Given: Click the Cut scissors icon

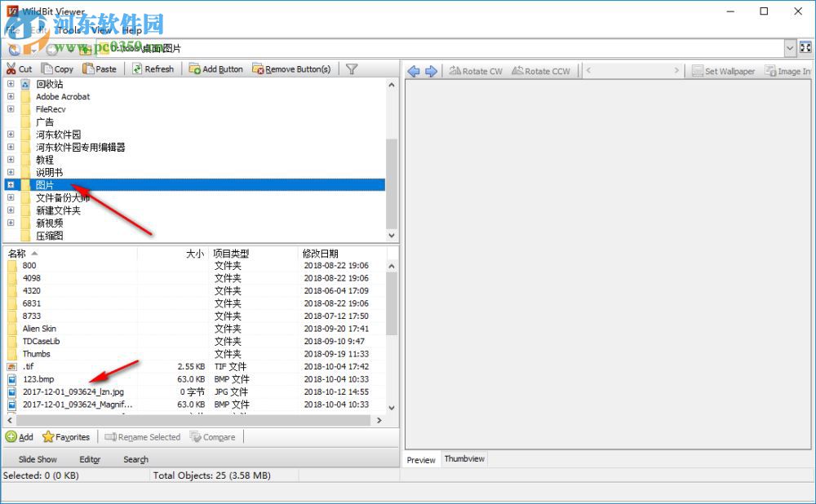Looking at the screenshot, I should click(11, 69).
